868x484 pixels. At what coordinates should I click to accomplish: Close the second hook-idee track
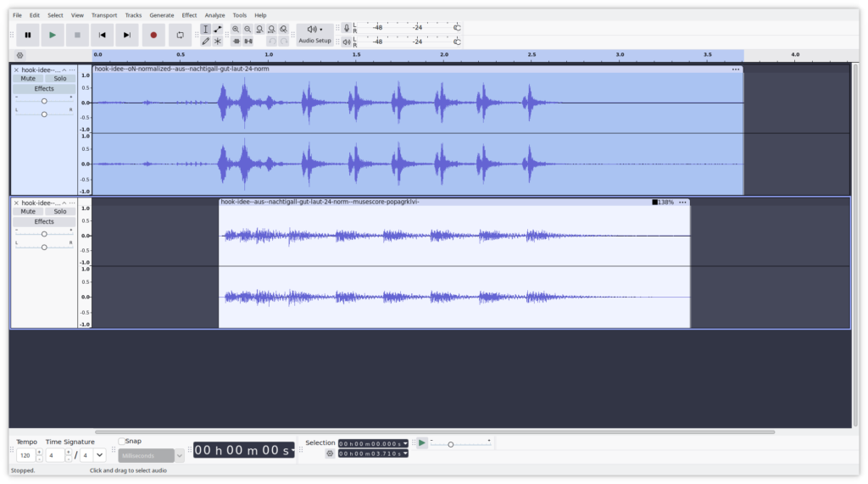(16, 203)
